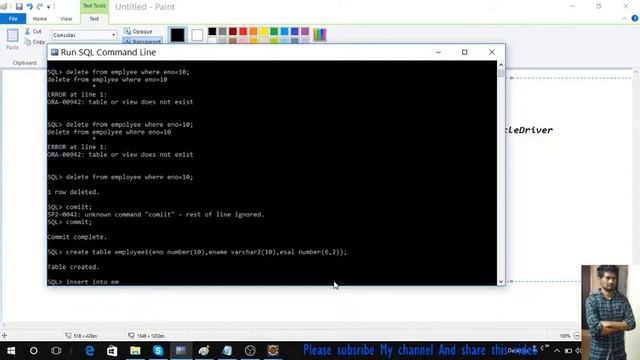Pick the dark red palette color
The width and height of the screenshot is (640, 360).
233,31
